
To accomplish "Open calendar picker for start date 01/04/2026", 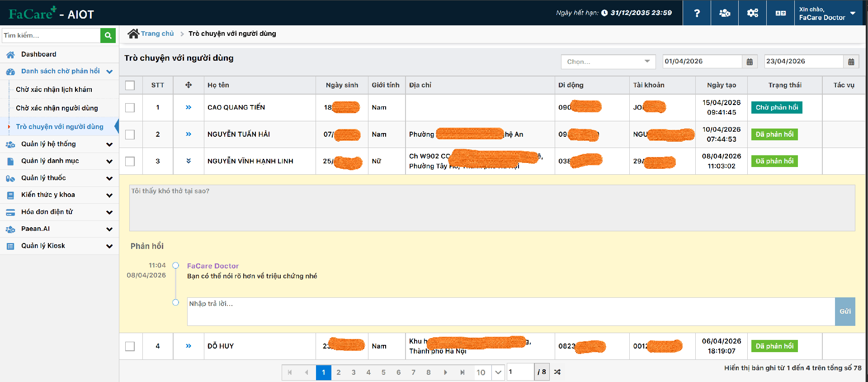I will click(750, 62).
